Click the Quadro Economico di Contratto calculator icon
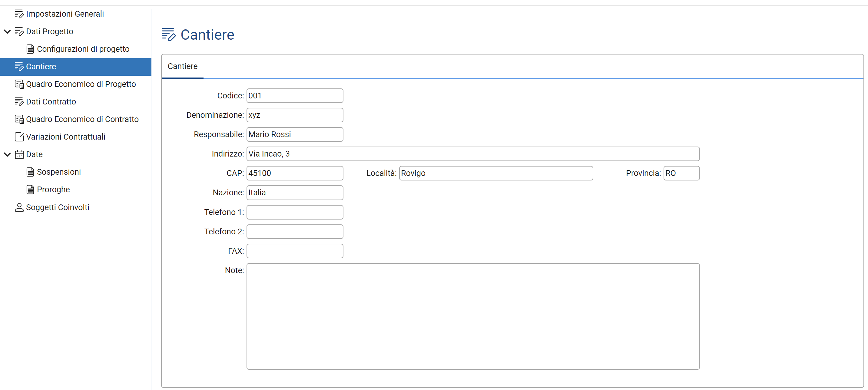Viewport: 868px width, 390px height. pyautogui.click(x=19, y=119)
